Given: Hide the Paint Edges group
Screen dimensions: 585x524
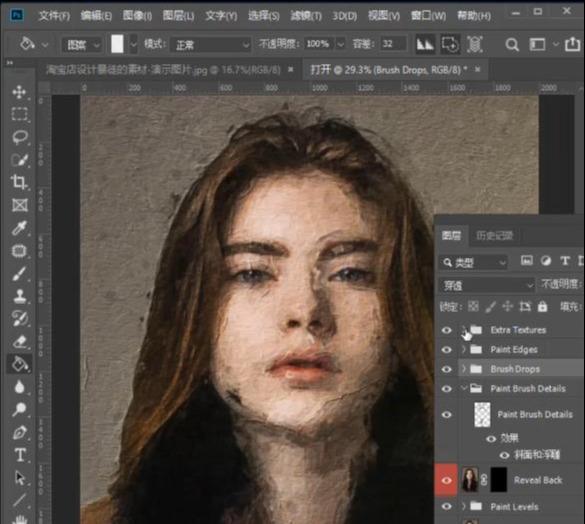Looking at the screenshot, I should click(x=447, y=350).
